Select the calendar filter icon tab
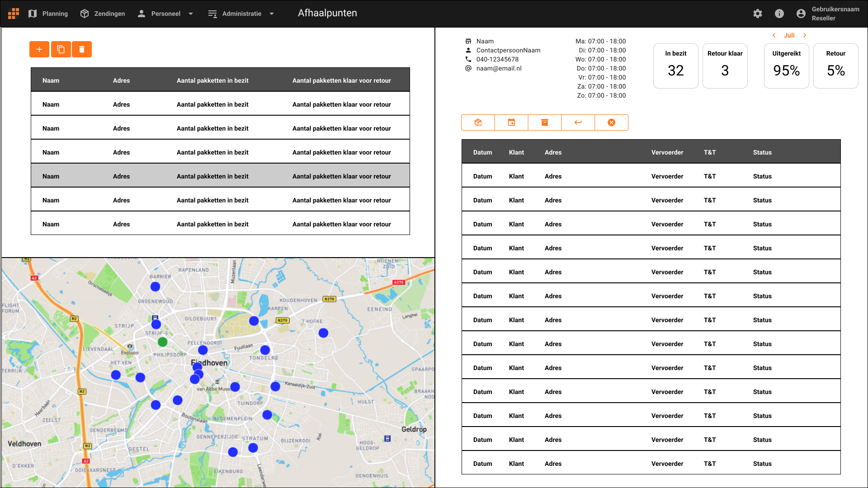The width and height of the screenshot is (868, 488). (511, 122)
